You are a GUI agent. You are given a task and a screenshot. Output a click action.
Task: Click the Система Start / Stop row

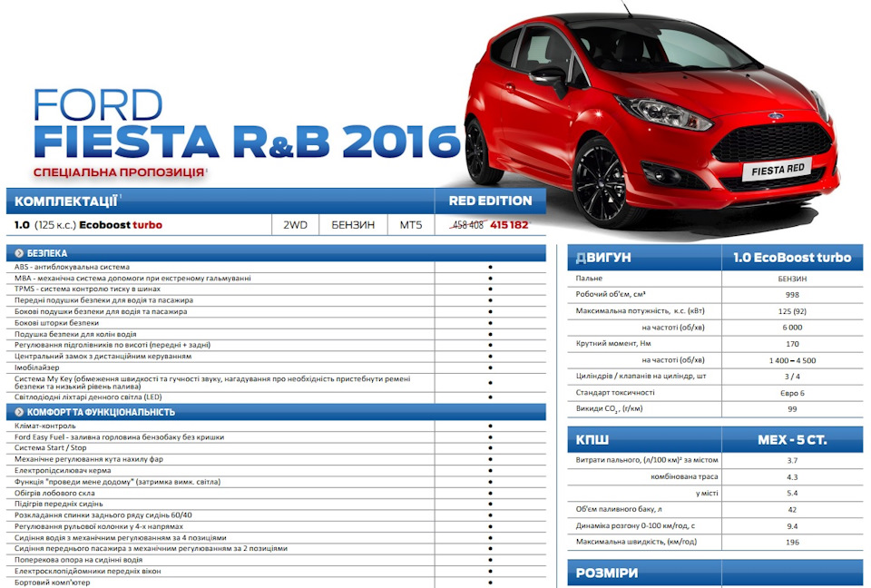[276, 448]
